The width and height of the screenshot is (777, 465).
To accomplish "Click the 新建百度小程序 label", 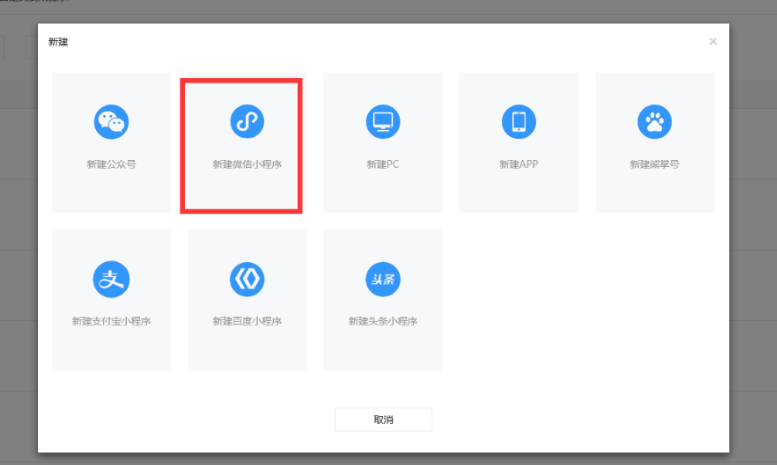I will (247, 321).
